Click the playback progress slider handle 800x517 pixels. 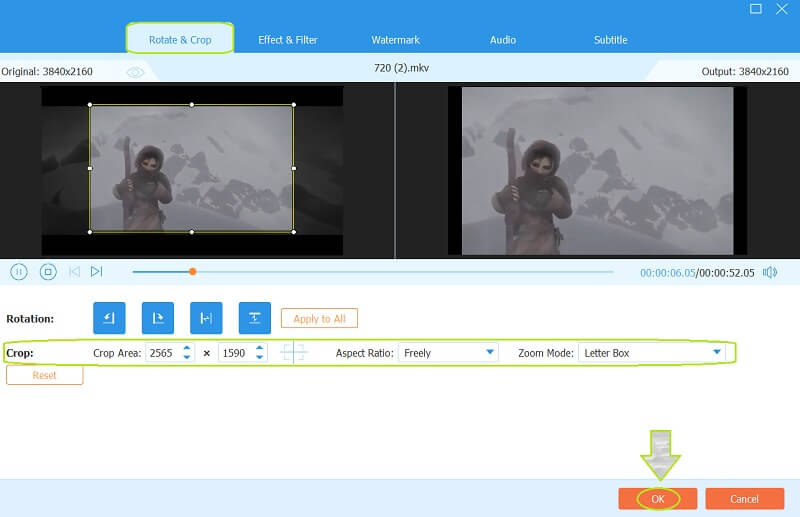192,272
